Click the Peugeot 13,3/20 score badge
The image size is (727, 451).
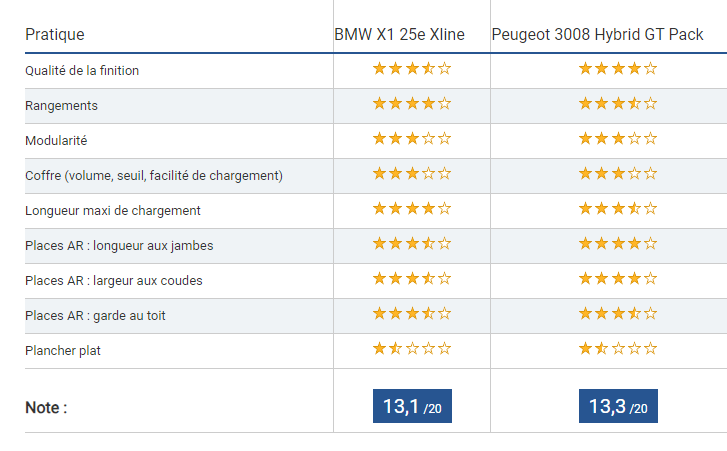click(618, 406)
